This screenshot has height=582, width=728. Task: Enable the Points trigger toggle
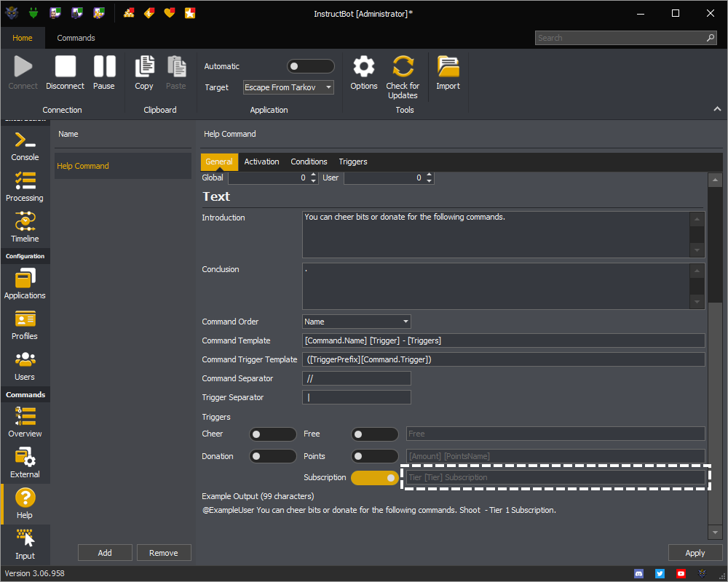click(375, 456)
